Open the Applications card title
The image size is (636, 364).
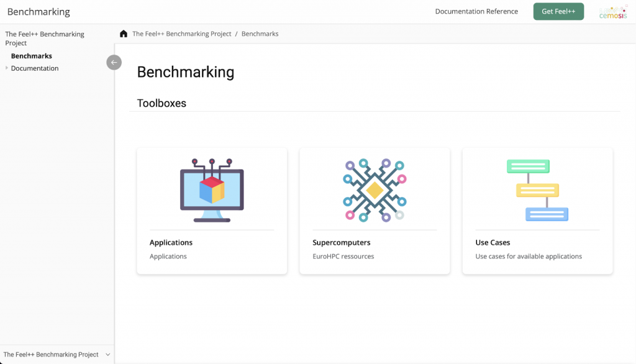171,242
